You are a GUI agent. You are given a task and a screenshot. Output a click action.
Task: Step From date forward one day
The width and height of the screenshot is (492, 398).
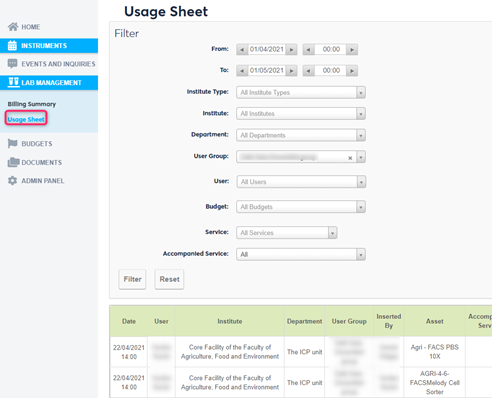(292, 50)
